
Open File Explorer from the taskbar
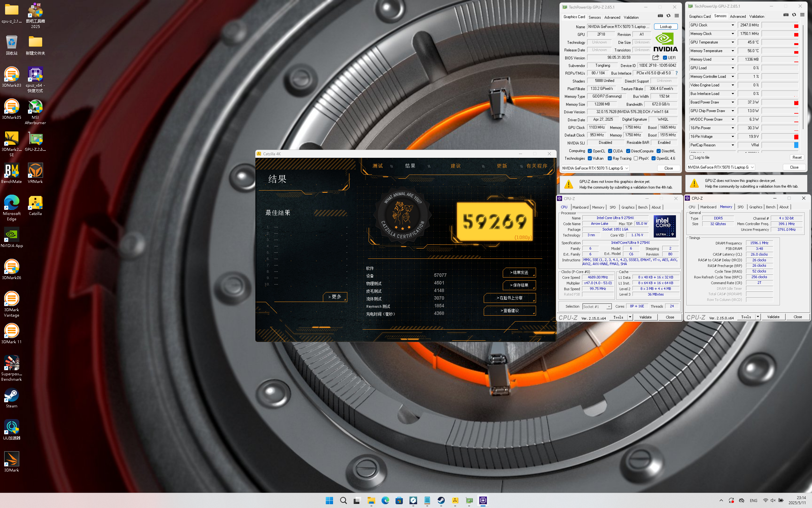[371, 501]
